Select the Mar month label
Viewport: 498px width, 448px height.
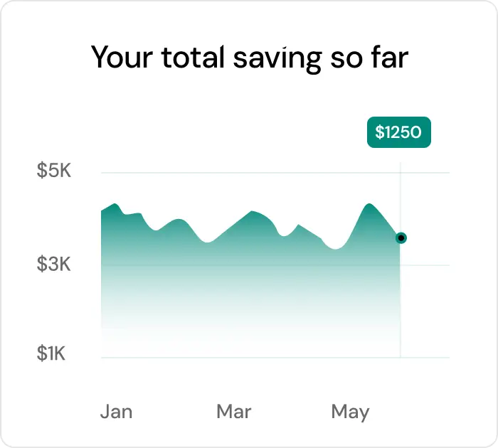point(234,412)
